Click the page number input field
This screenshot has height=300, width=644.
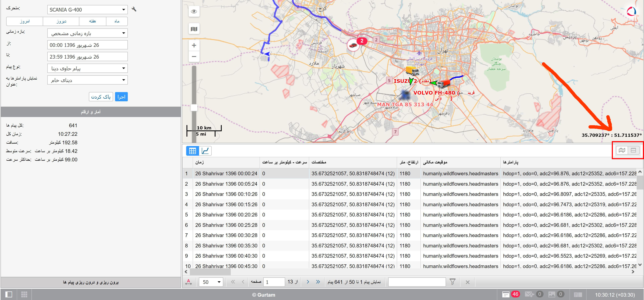[274, 282]
